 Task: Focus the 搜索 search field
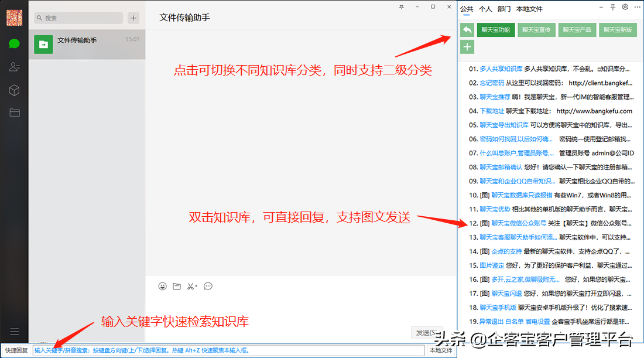click(x=78, y=18)
